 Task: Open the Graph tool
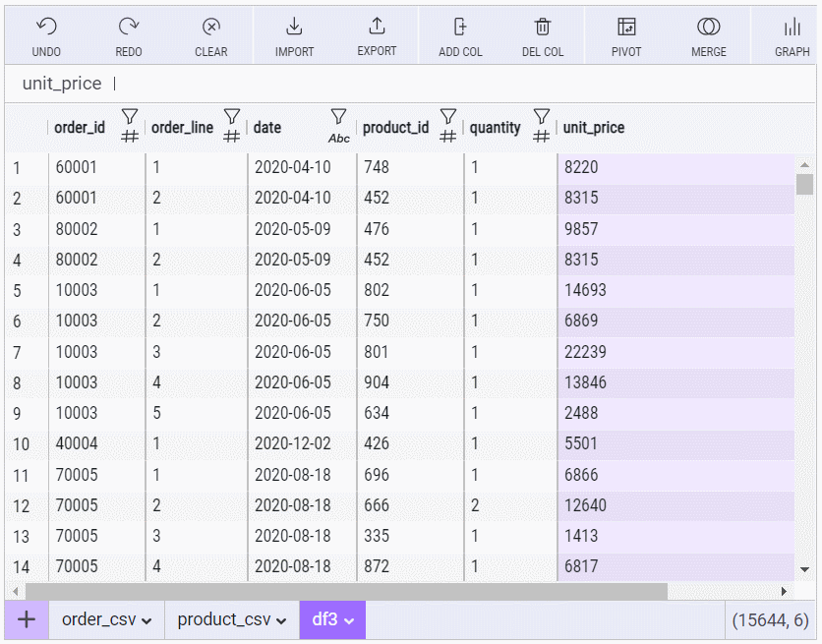(x=792, y=28)
